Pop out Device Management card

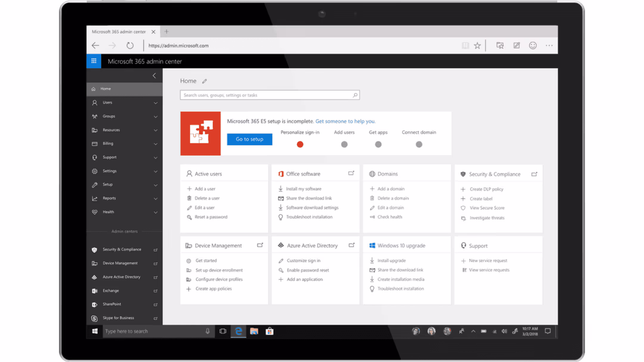click(x=260, y=245)
